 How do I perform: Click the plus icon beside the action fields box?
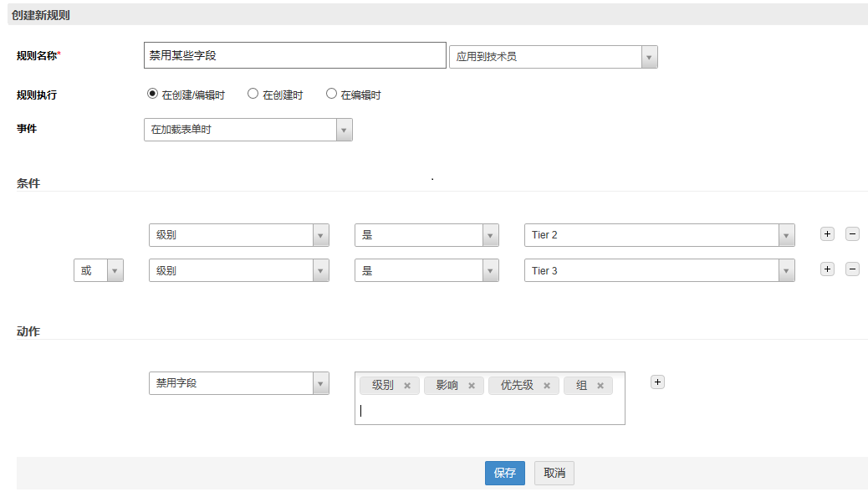tap(657, 382)
